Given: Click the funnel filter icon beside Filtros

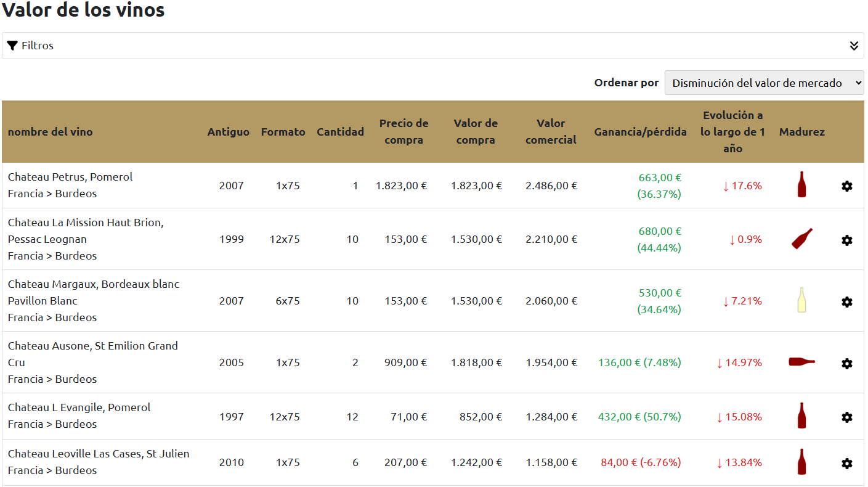Looking at the screenshot, I should coord(12,46).
